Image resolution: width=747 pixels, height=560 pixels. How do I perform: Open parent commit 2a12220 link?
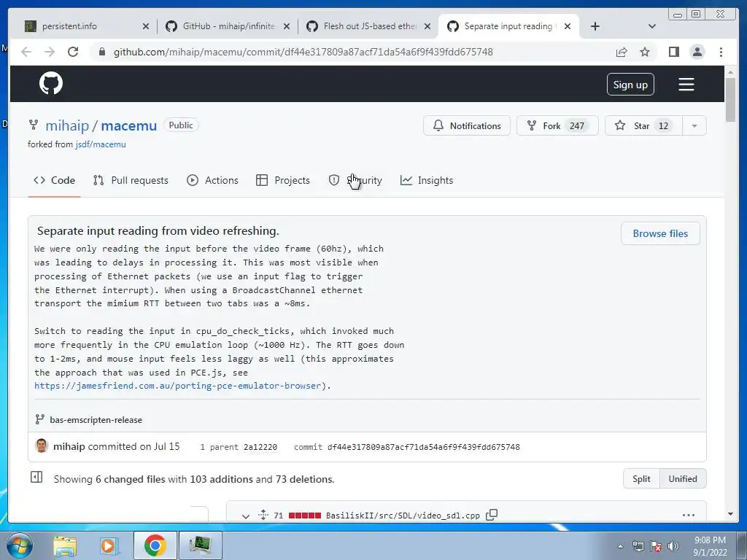coord(260,447)
